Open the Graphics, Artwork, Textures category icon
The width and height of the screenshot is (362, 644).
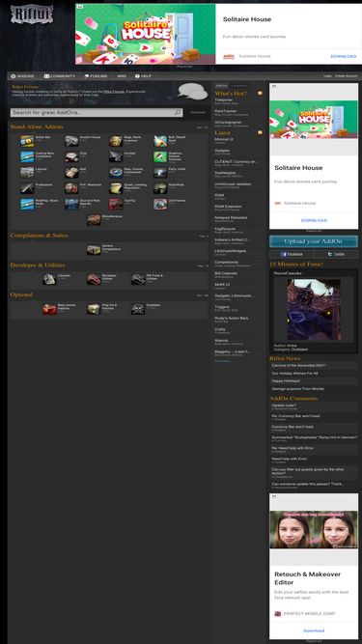[x=160, y=156]
